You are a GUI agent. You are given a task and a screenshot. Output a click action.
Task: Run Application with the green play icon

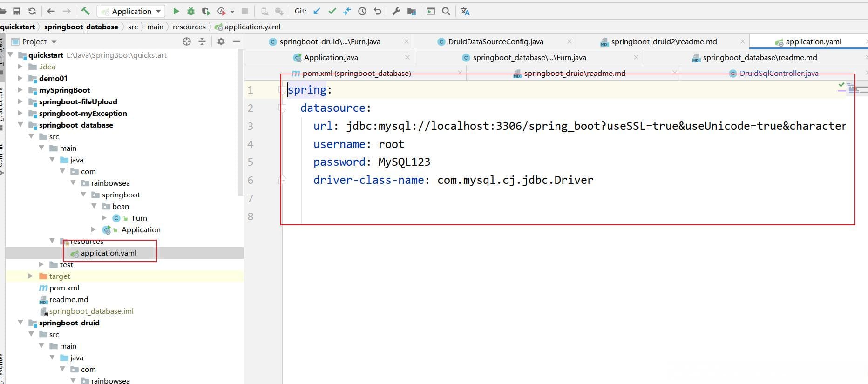coord(176,11)
